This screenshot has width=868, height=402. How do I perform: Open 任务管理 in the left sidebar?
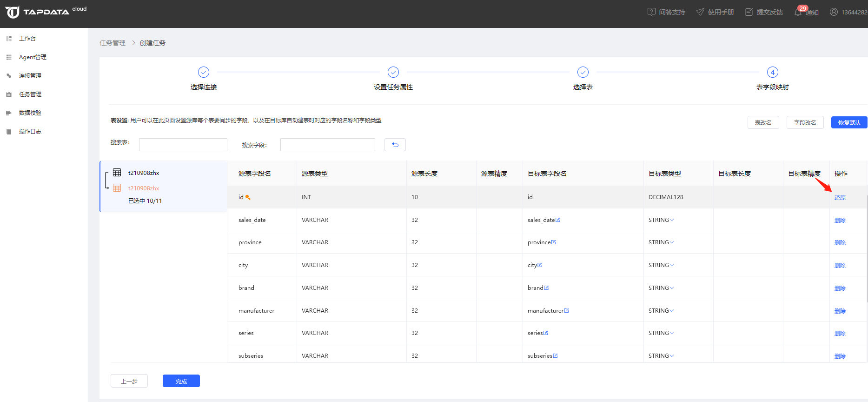click(x=30, y=94)
